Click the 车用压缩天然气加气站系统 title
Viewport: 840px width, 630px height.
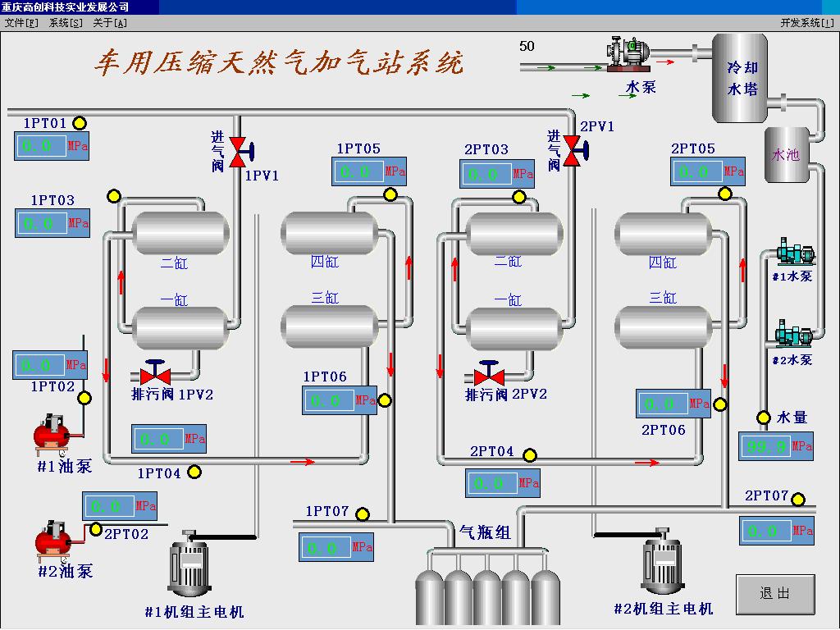[x=279, y=62]
